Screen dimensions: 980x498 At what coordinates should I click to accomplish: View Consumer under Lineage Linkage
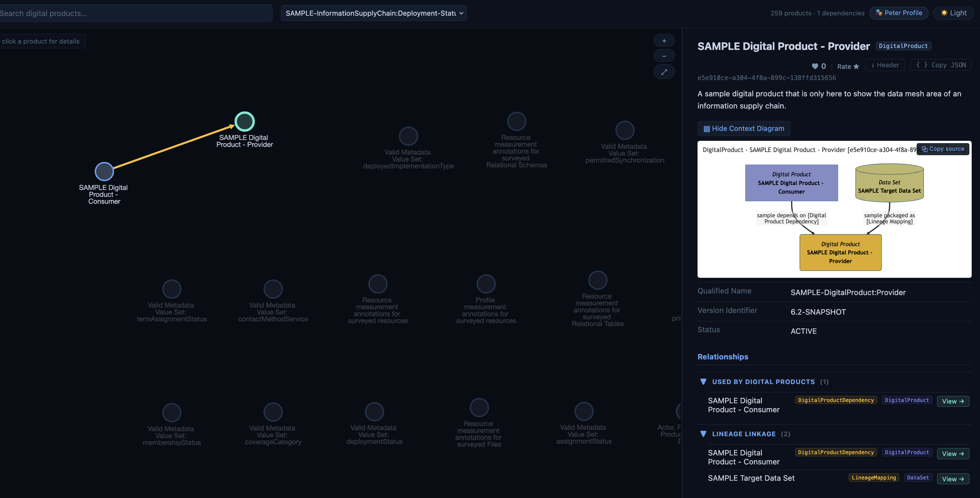point(953,454)
